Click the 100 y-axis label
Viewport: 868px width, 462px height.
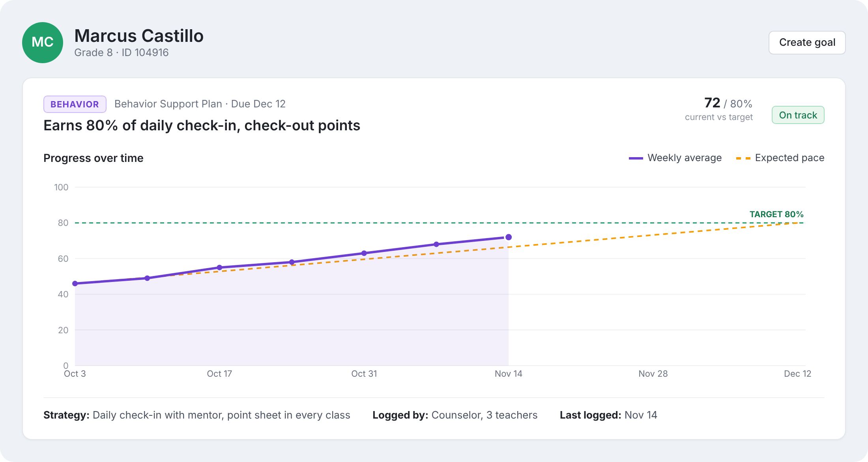tap(61, 187)
